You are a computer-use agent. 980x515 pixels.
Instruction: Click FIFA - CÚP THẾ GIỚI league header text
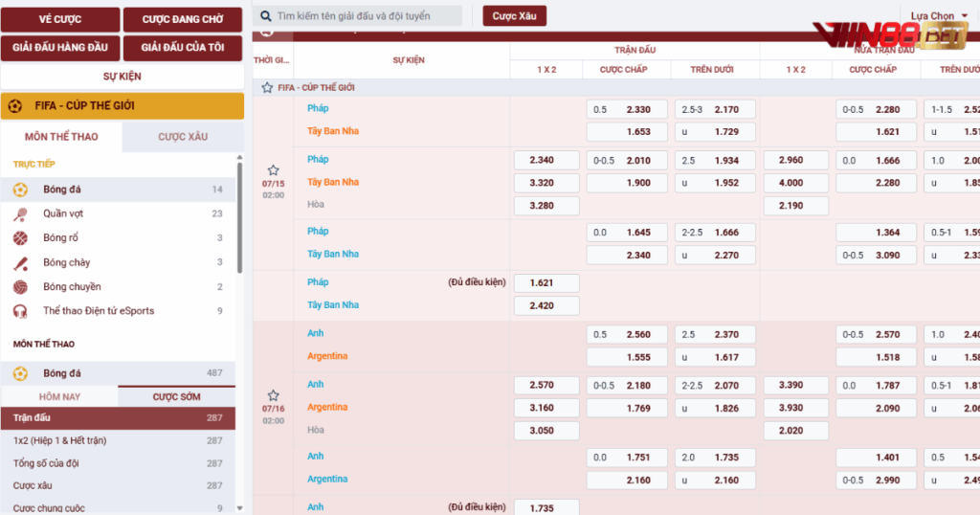pyautogui.click(x=316, y=88)
